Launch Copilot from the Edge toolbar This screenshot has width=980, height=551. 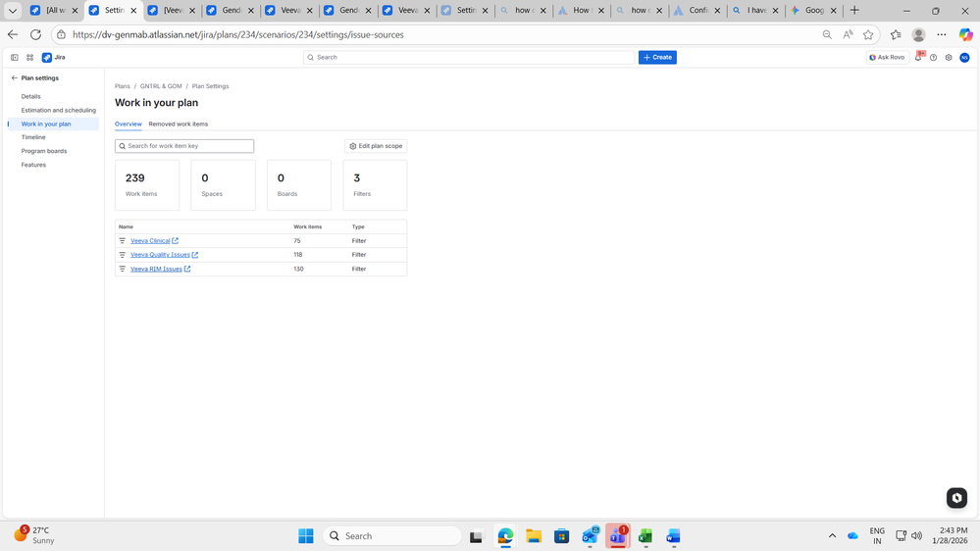point(965,35)
